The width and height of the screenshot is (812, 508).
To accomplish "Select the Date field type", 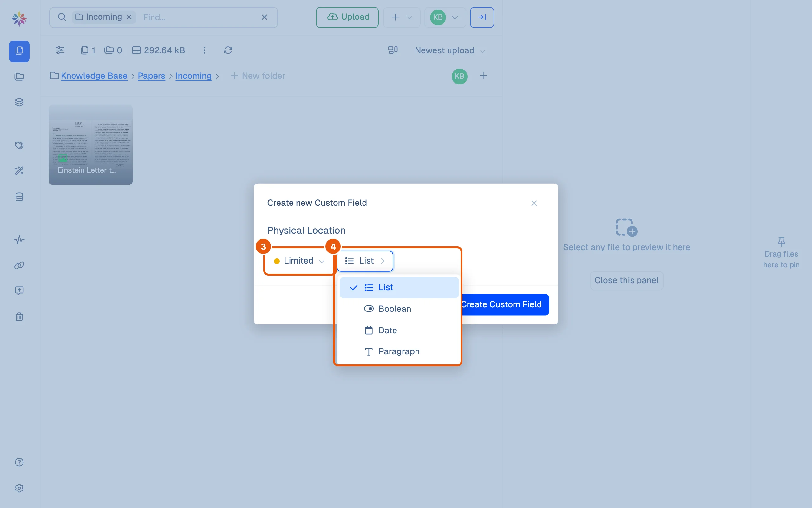I will [x=399, y=330].
